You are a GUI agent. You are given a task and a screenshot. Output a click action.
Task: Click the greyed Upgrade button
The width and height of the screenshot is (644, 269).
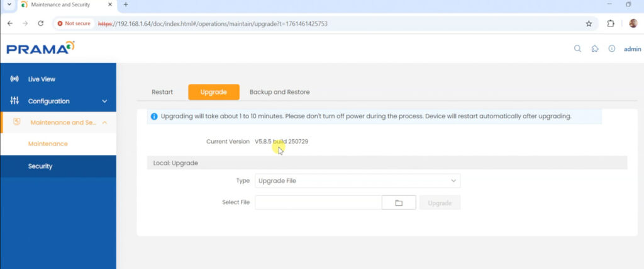(x=440, y=203)
